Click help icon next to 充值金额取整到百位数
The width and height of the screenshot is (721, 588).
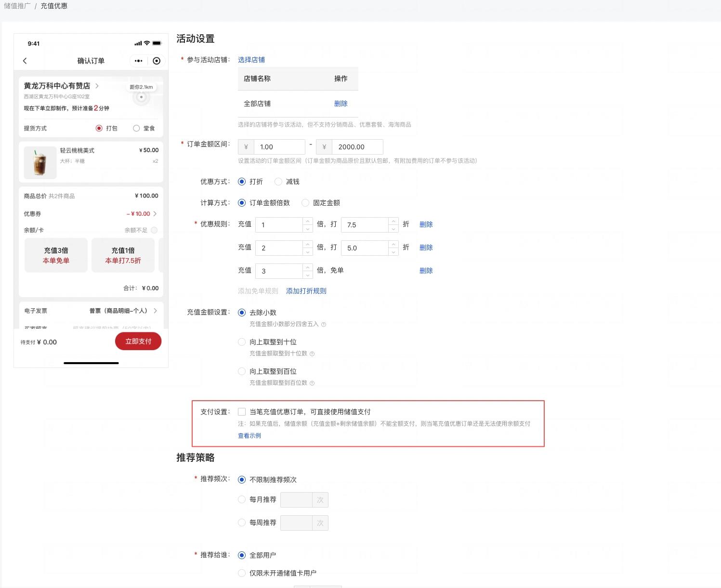click(x=312, y=383)
